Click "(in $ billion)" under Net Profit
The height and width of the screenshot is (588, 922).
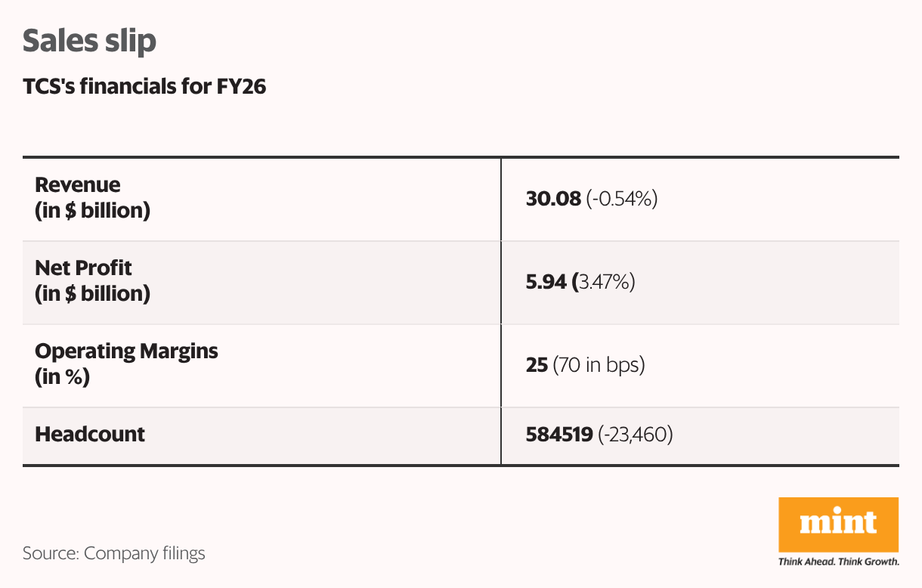point(92,294)
